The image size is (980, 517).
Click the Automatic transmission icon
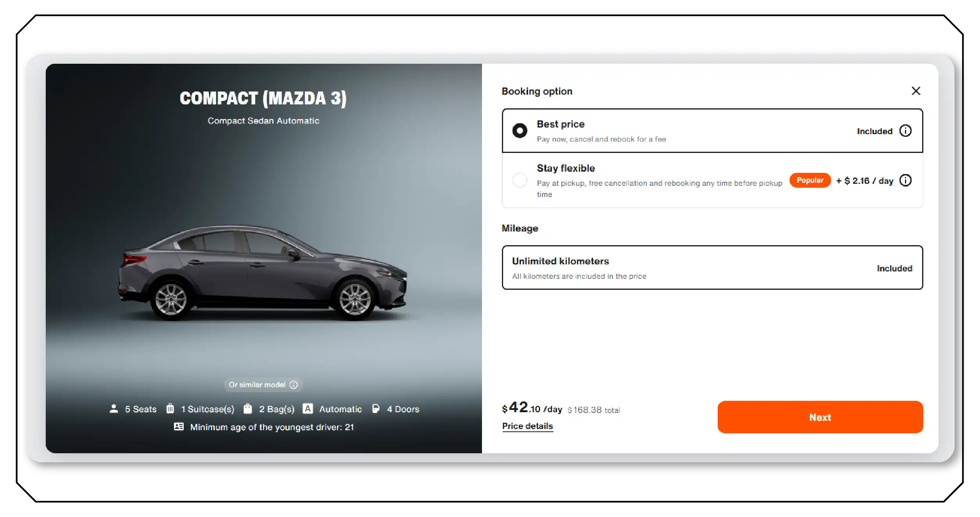click(x=308, y=409)
